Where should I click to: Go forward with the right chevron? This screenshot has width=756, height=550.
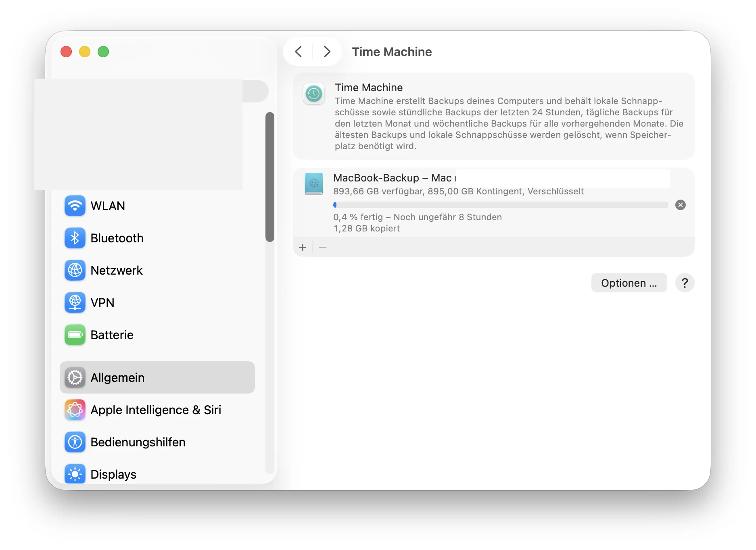[327, 52]
